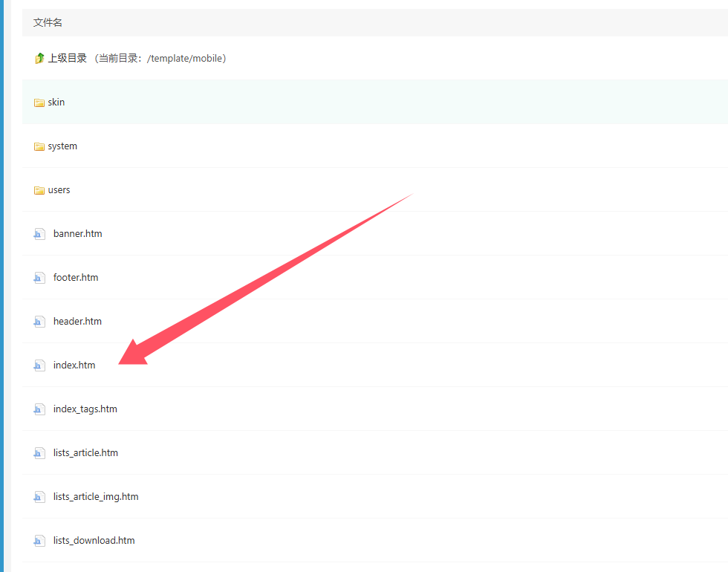Viewport: 728px width, 572px height.
Task: Edit the header.htm file
Action: coord(77,322)
